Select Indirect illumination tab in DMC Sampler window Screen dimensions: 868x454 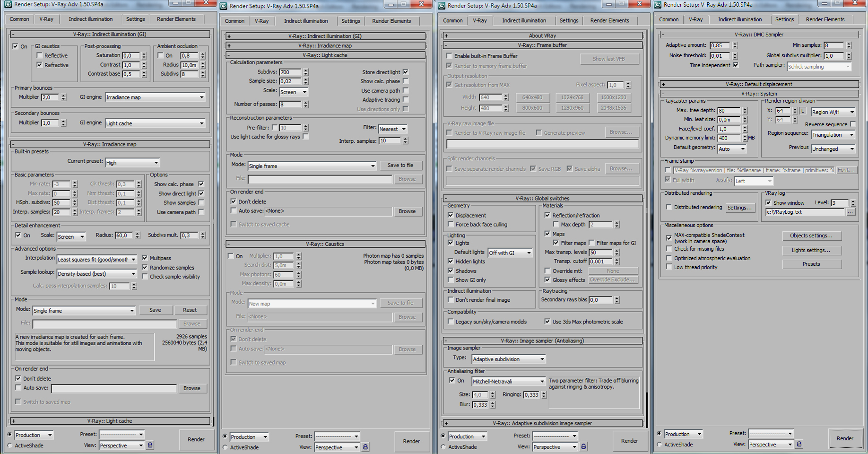point(740,19)
